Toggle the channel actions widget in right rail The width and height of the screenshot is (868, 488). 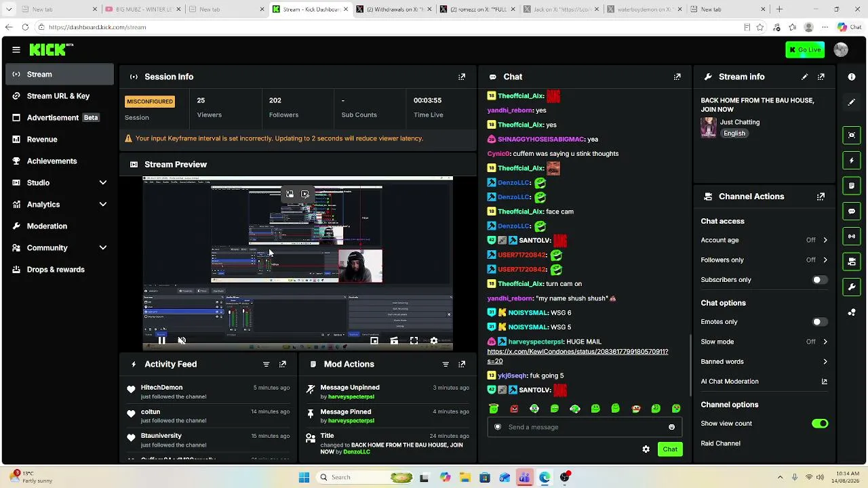(852, 262)
